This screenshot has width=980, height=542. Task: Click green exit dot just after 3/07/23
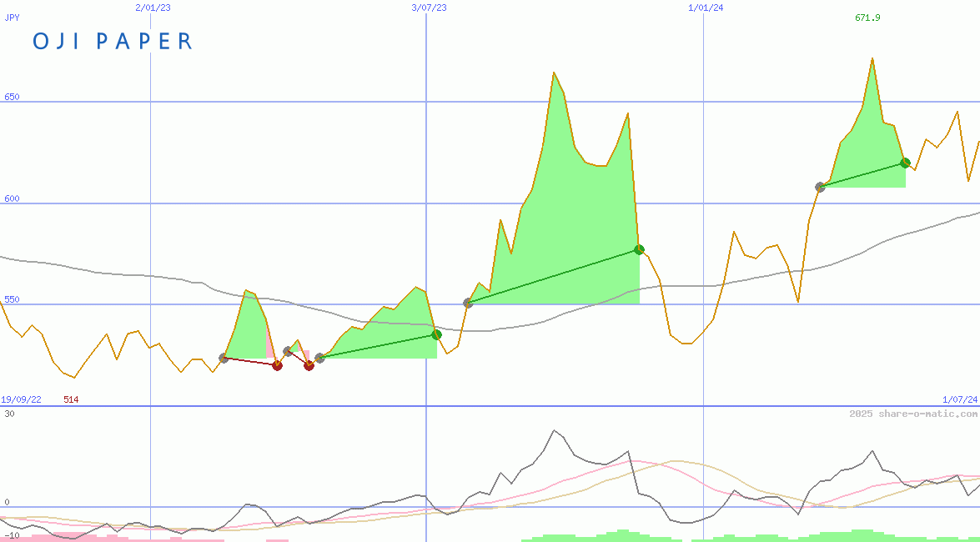436,334
